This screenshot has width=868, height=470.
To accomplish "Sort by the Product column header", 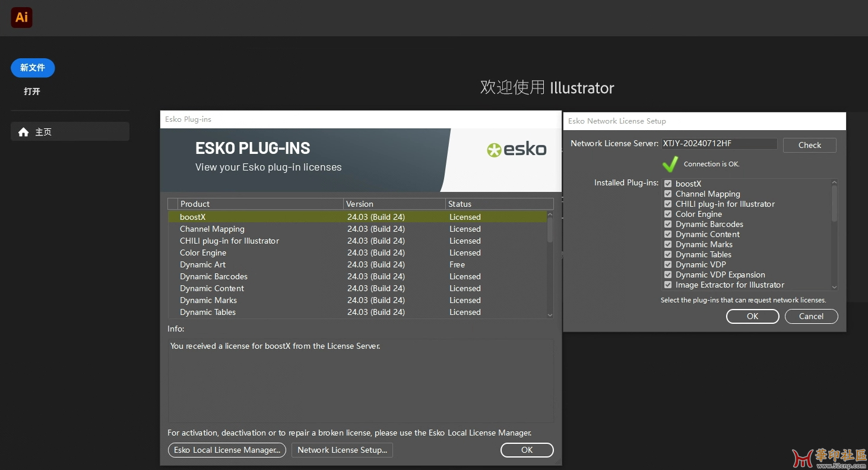I will [x=261, y=204].
